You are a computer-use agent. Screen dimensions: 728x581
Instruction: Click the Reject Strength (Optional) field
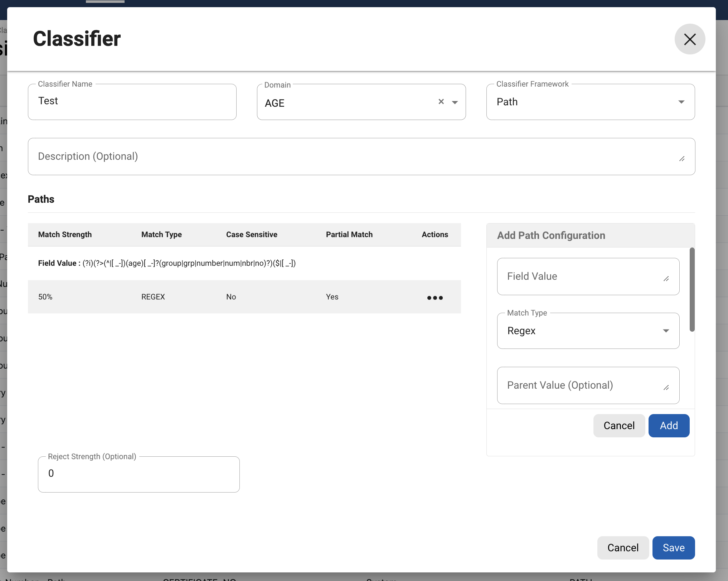click(x=139, y=474)
